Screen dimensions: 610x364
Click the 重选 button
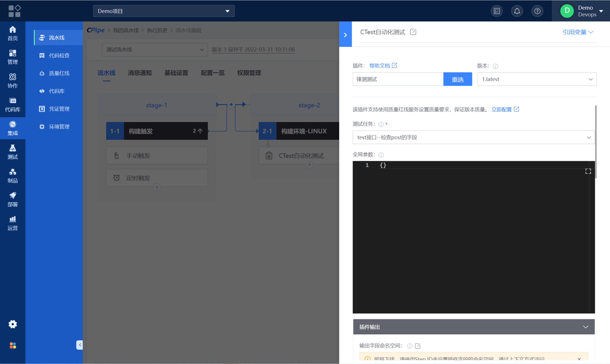(457, 79)
